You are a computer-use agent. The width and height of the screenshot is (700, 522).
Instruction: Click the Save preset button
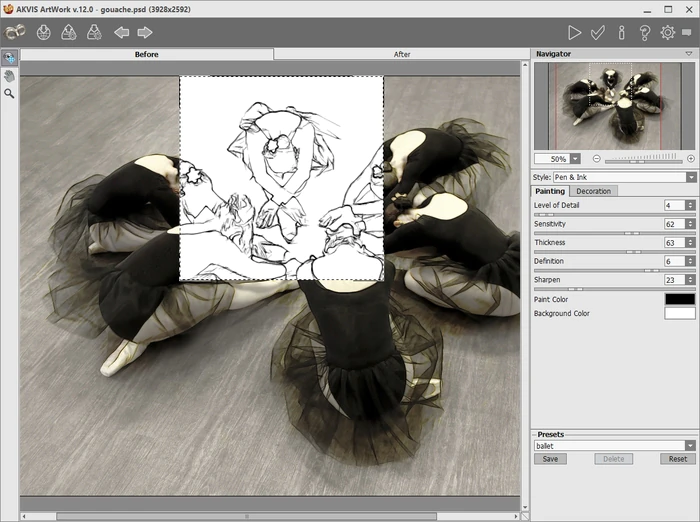point(550,459)
